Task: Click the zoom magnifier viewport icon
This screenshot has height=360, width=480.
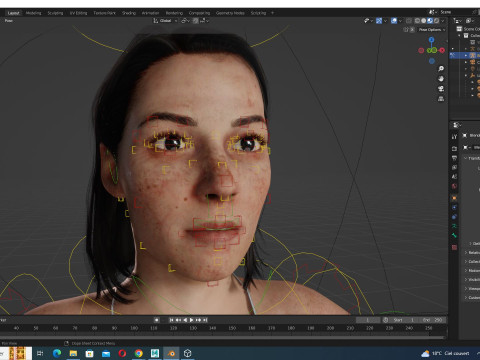Action: pyautogui.click(x=441, y=69)
